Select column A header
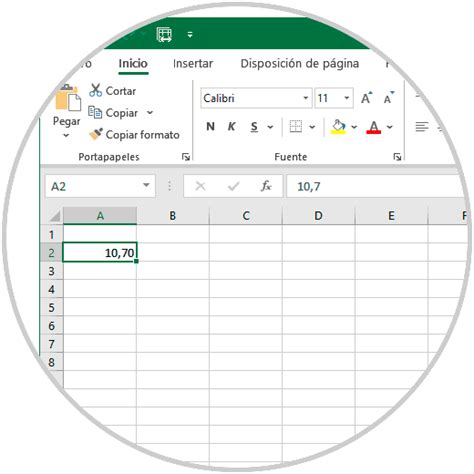 click(100, 216)
